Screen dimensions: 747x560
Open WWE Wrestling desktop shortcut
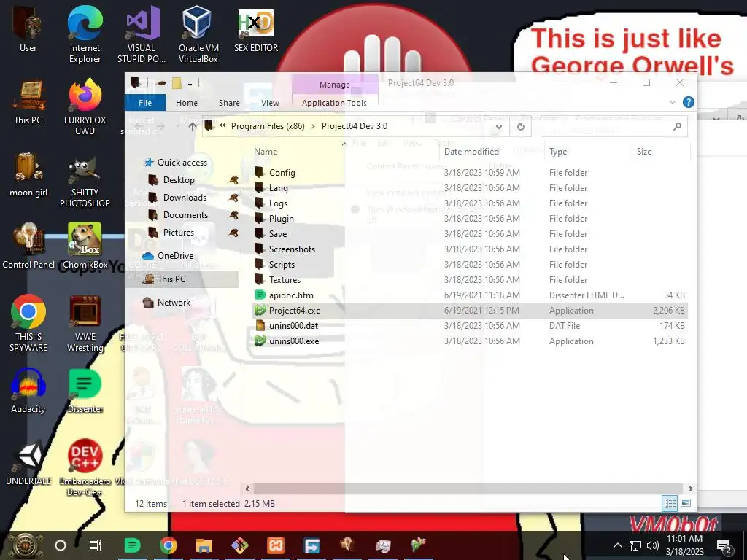[85, 324]
